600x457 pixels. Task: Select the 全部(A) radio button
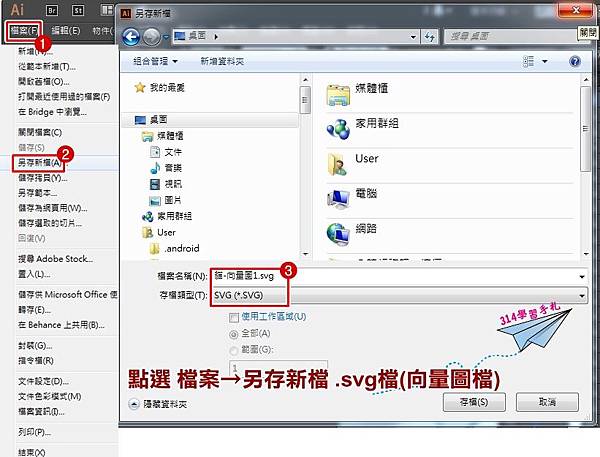tap(233, 334)
